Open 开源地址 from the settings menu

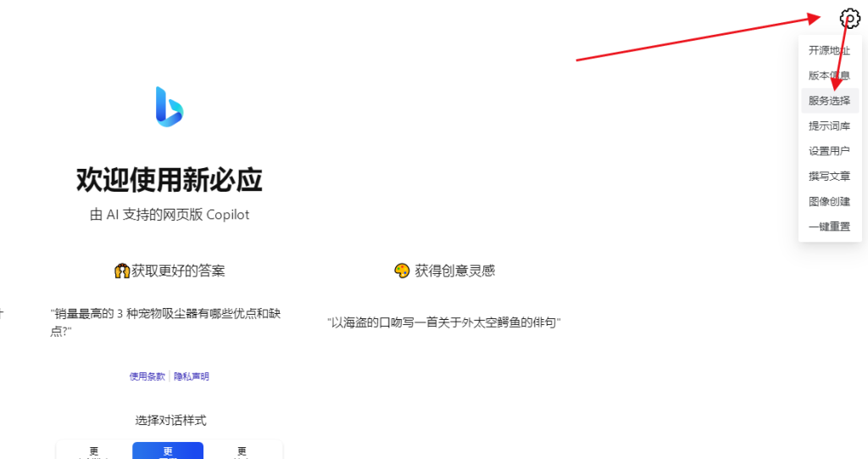click(830, 50)
